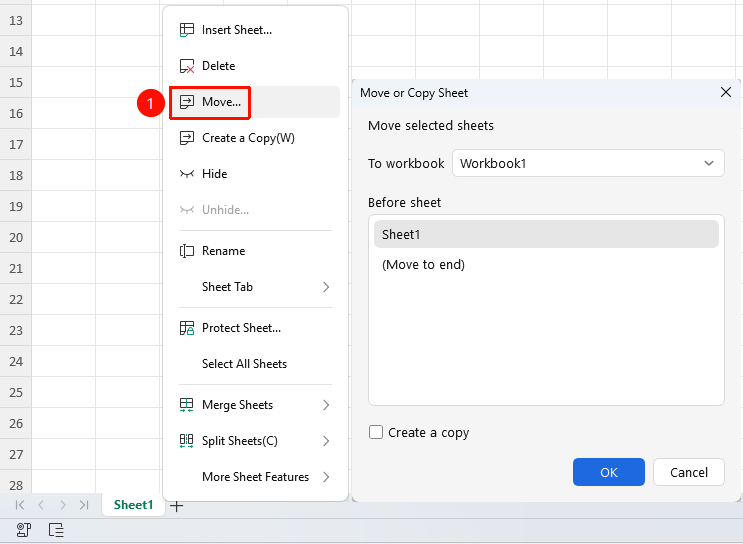
Task: Click the Hide sheet eye icon
Action: [187, 174]
